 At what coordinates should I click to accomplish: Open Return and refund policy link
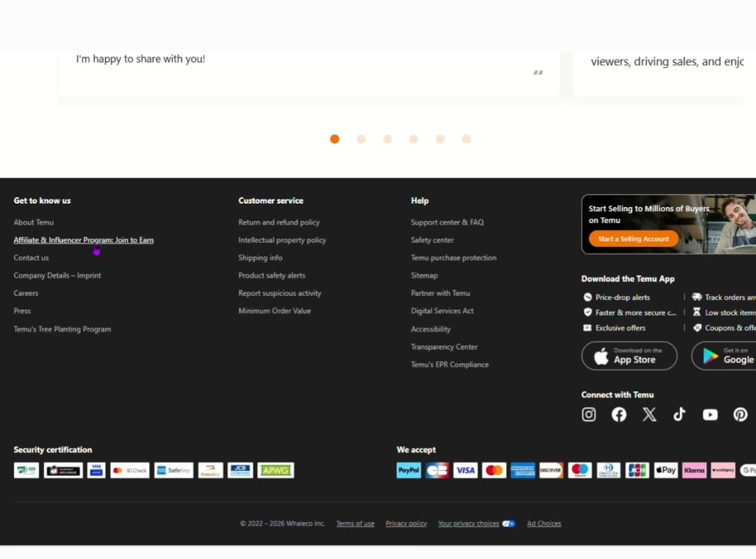point(279,222)
